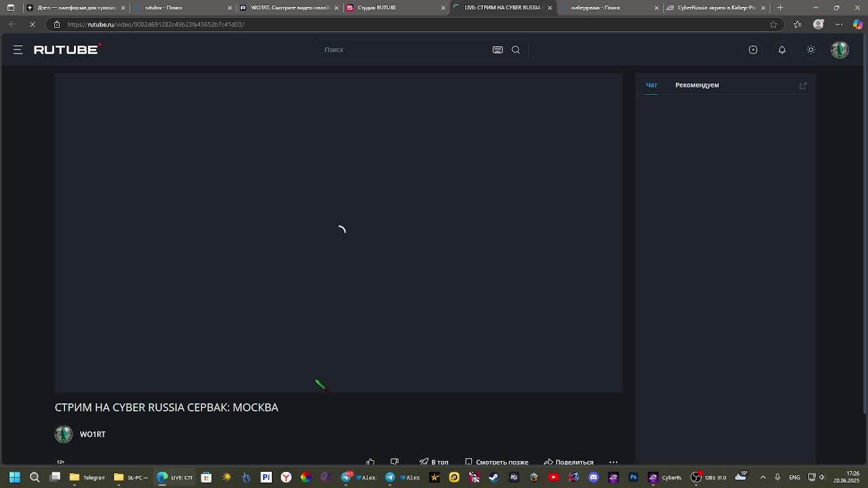Image resolution: width=868 pixels, height=488 pixels.
Task: Open the WO1RT Смотрите видео browser tab
Action: [290, 7]
